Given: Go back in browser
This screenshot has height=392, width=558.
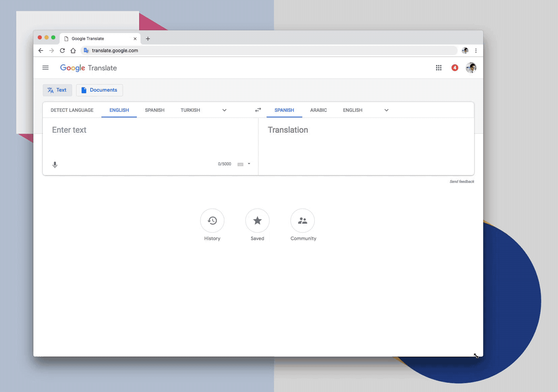Looking at the screenshot, I should 41,51.
